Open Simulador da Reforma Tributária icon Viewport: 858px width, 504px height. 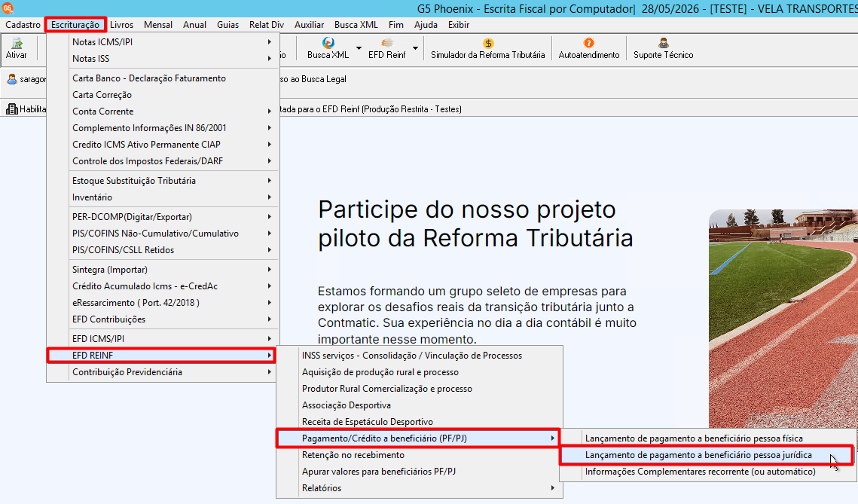point(488,43)
